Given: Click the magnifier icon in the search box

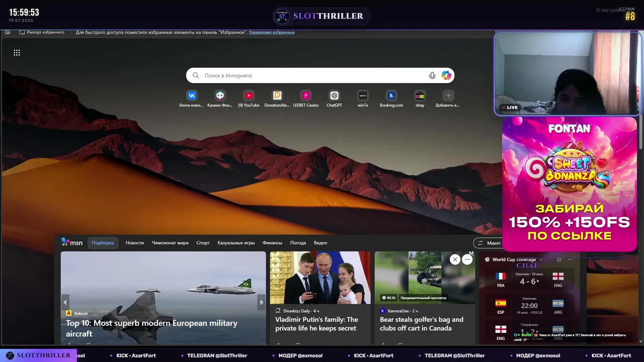Looking at the screenshot, I should pyautogui.click(x=196, y=75).
